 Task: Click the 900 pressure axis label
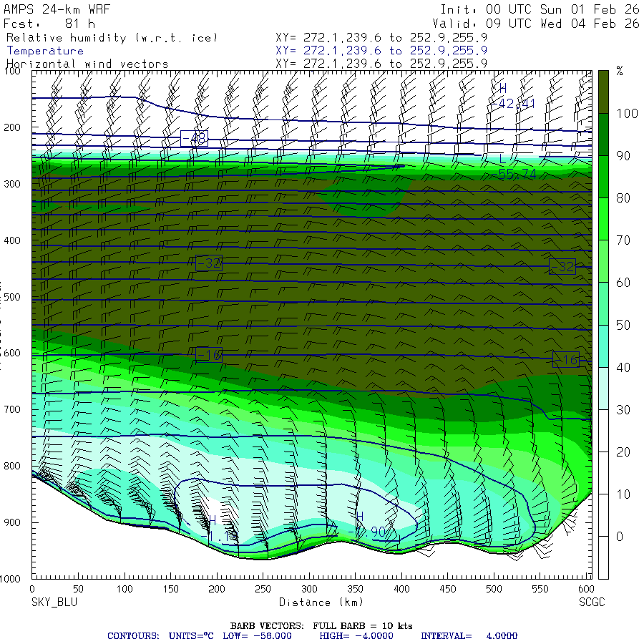[x=12, y=522]
